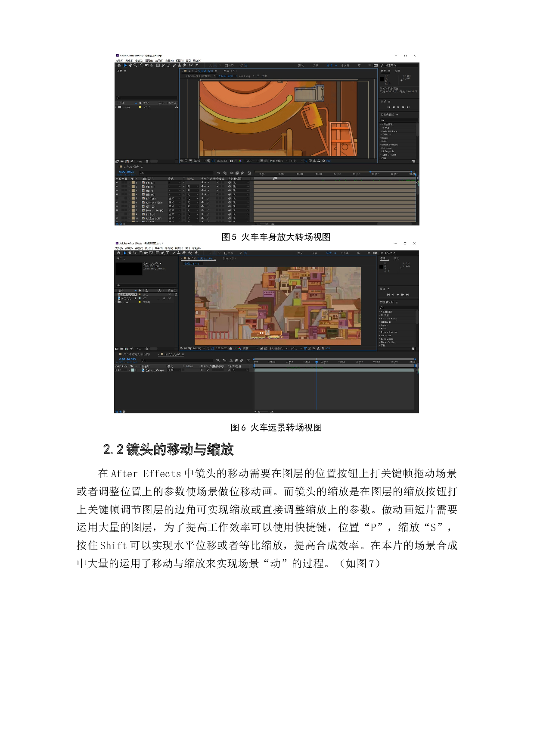
Task: Select the Eraser tool in Figure 6 screenshot
Action: [184, 253]
